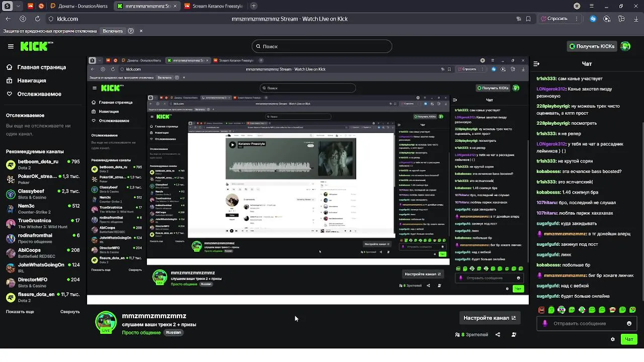This screenshot has width=644, height=362.
Task: Collapse the chat panel with the arrow icon
Action: tap(536, 64)
